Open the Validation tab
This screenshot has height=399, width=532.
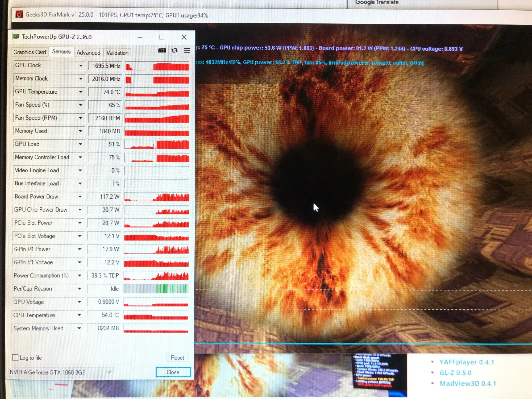point(117,53)
